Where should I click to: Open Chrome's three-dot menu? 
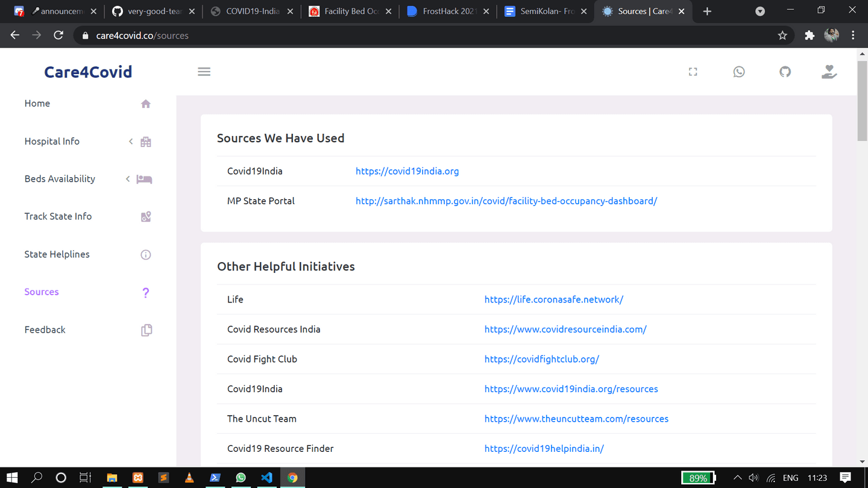click(x=853, y=36)
